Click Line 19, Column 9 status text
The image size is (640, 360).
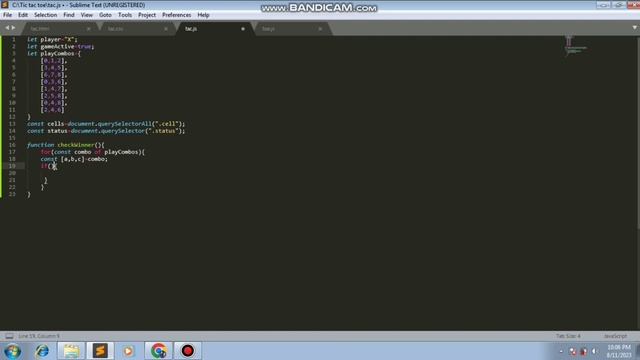[39, 336]
